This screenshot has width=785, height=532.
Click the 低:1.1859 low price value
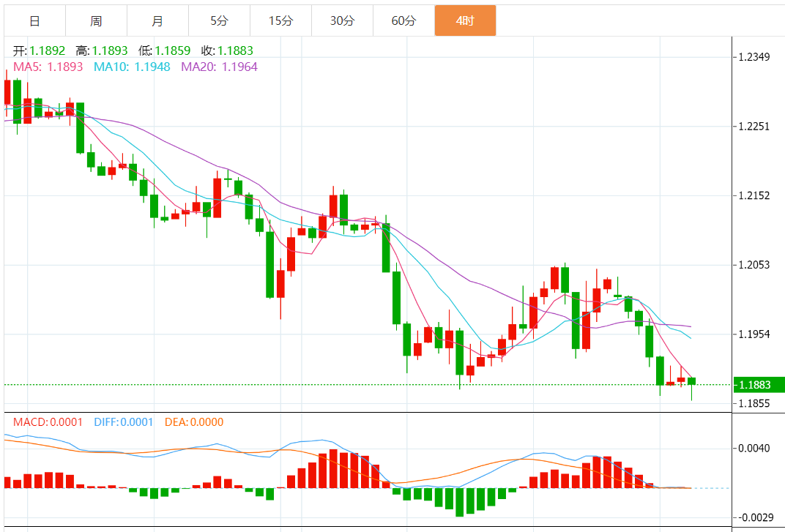164,50
